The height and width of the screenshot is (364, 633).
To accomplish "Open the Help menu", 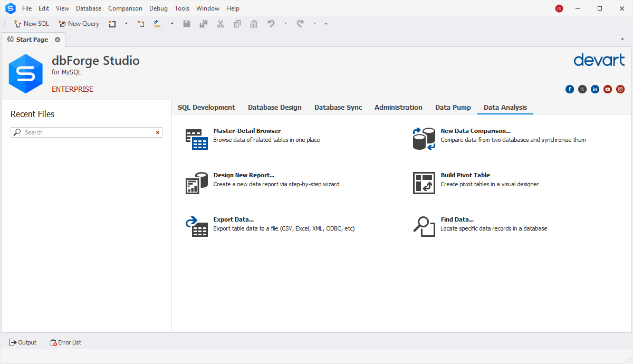I will (233, 8).
